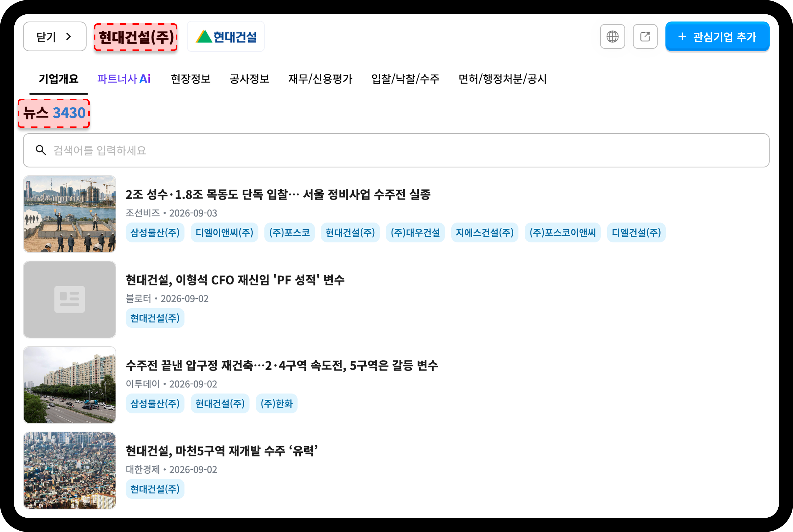
Task: Click the globe website icon
Action: 612,37
